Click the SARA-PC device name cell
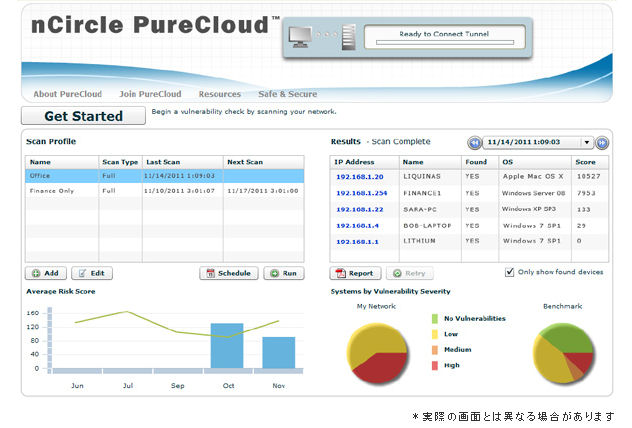 420,210
